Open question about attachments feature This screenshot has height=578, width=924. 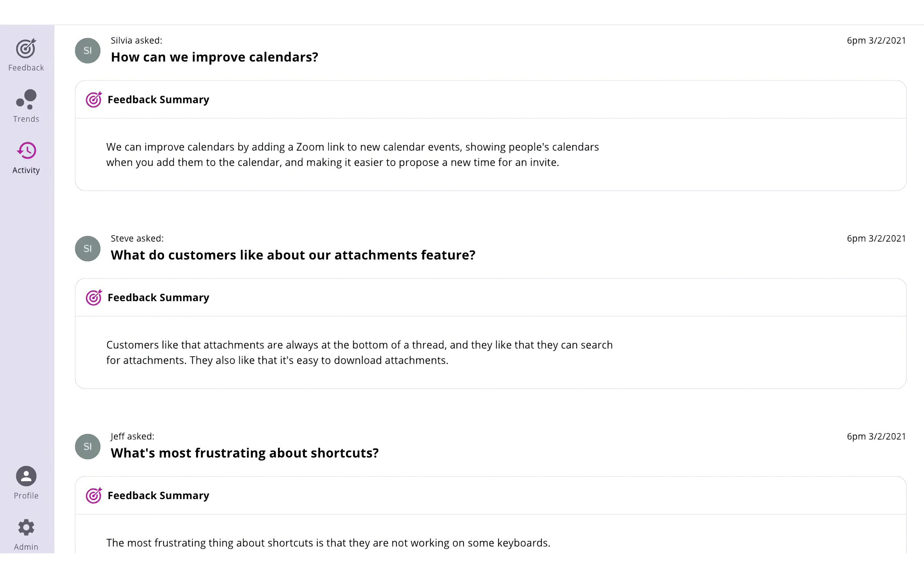tap(292, 255)
